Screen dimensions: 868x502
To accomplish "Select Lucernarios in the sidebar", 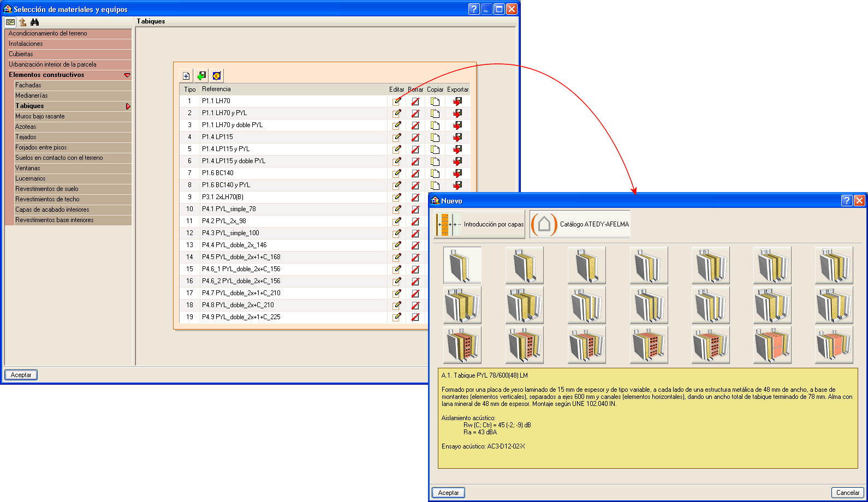I will coord(73,178).
